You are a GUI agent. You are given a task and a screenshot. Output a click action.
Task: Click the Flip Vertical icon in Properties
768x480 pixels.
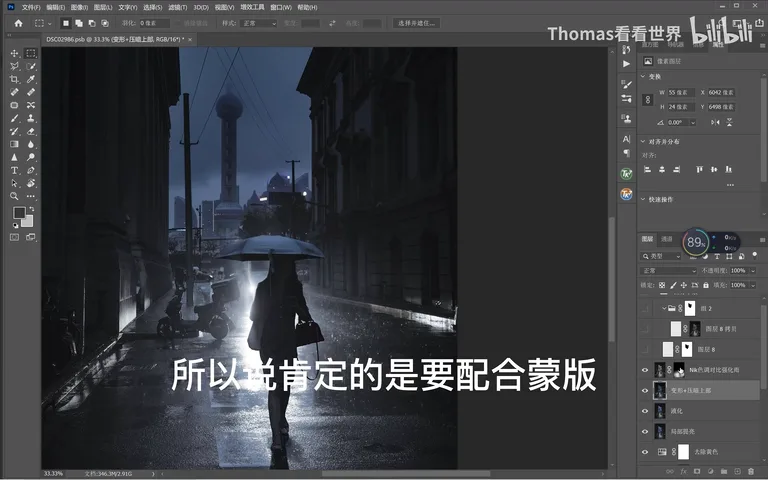729,122
